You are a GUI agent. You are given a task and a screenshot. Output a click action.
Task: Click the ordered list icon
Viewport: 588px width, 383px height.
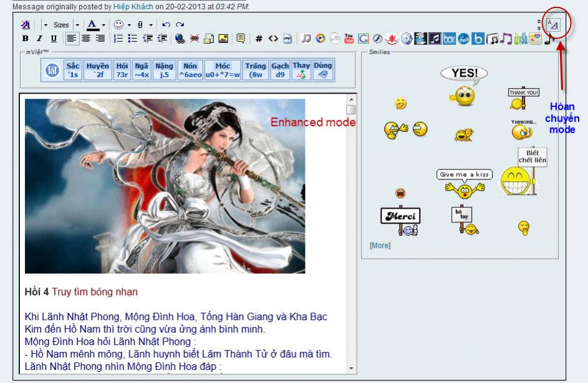pos(118,39)
